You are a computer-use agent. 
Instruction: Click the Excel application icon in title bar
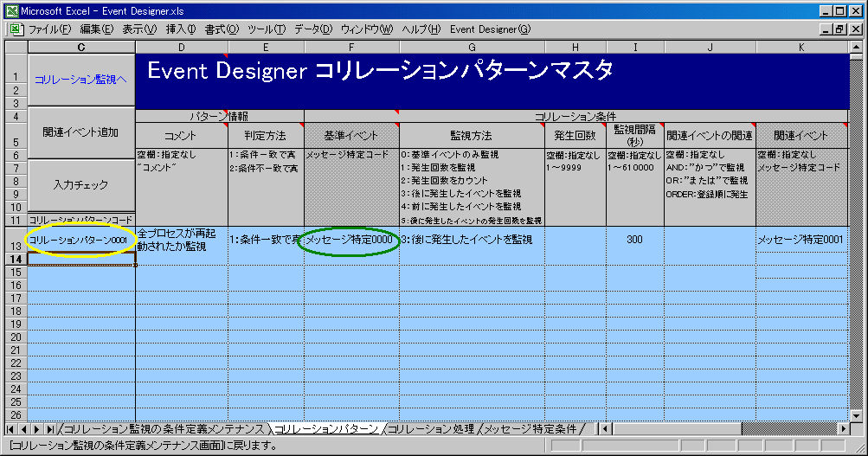(11, 10)
